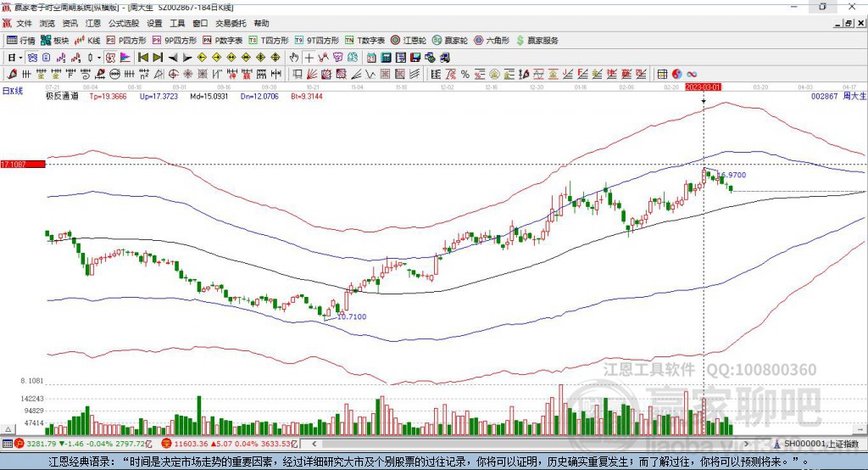The image size is (868, 470).
Task: Select the crosshair cursor tool
Action: coord(309,58)
